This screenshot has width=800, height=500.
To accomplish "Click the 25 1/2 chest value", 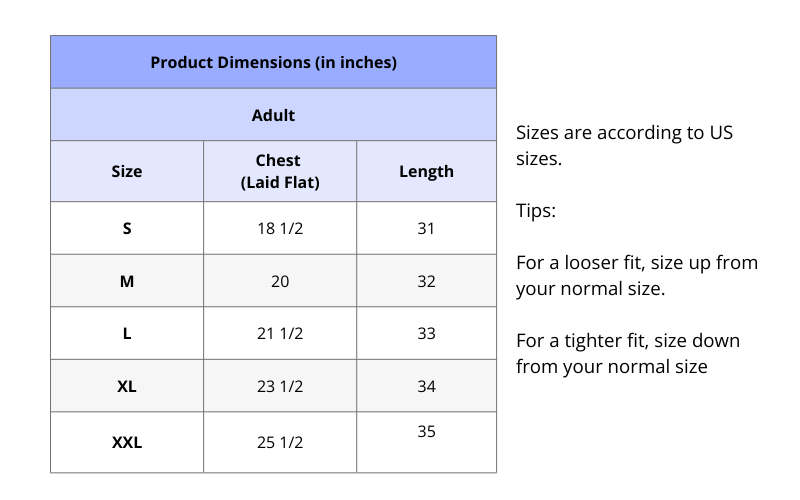I will pos(279,442).
